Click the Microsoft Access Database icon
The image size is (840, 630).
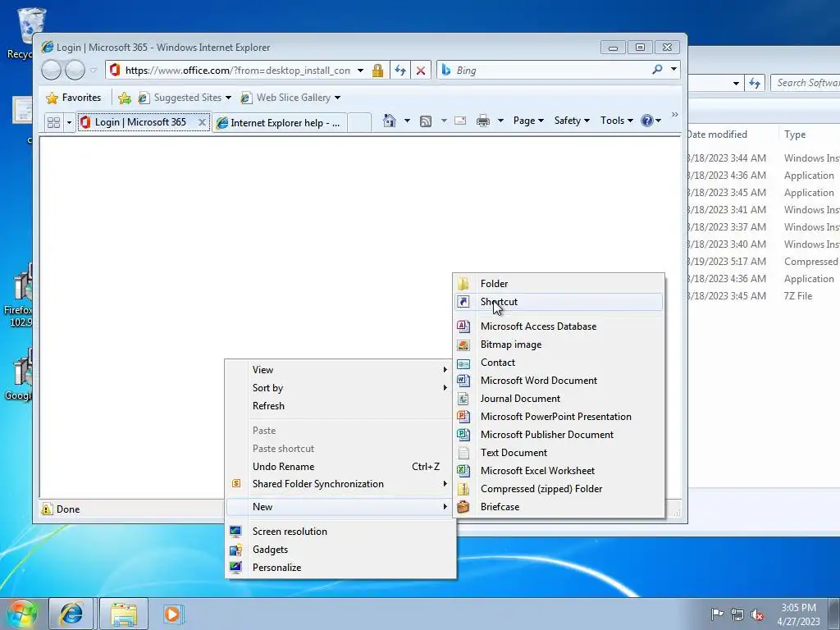click(463, 326)
